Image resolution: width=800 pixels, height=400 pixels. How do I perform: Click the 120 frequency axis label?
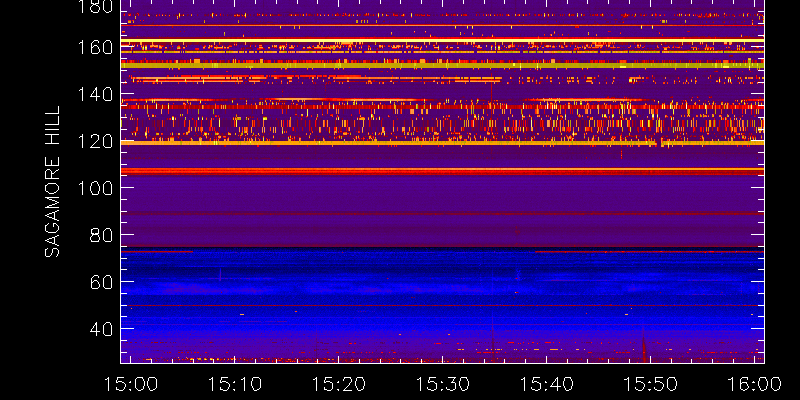[x=95, y=141]
